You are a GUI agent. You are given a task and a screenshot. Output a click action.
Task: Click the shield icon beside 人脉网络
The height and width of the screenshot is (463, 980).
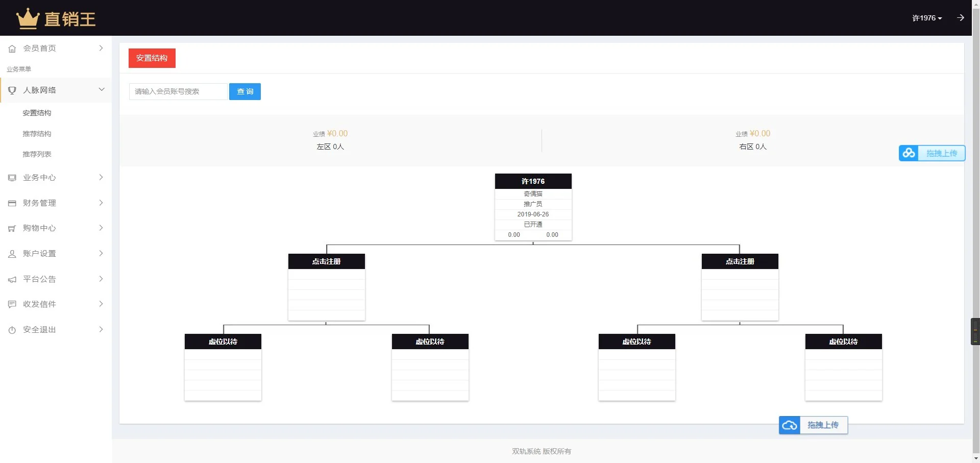[x=12, y=90]
